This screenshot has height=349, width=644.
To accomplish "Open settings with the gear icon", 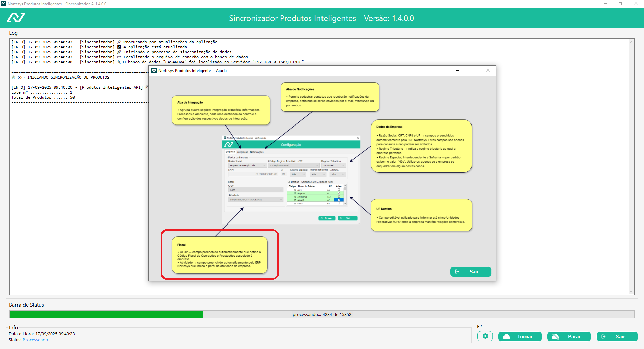I will tap(485, 336).
